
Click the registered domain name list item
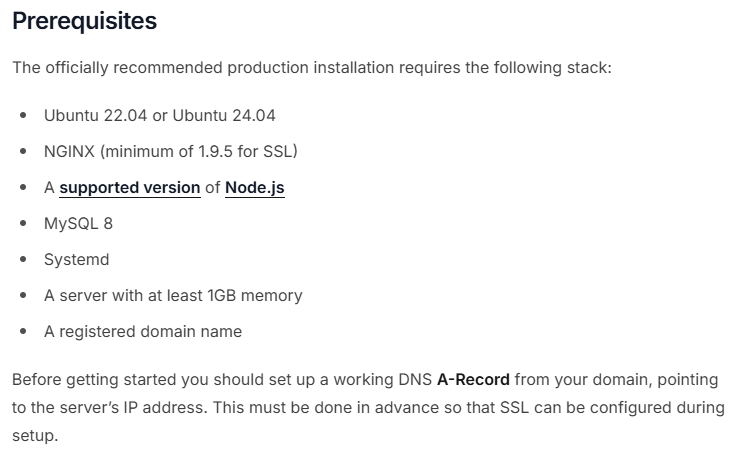(x=142, y=331)
